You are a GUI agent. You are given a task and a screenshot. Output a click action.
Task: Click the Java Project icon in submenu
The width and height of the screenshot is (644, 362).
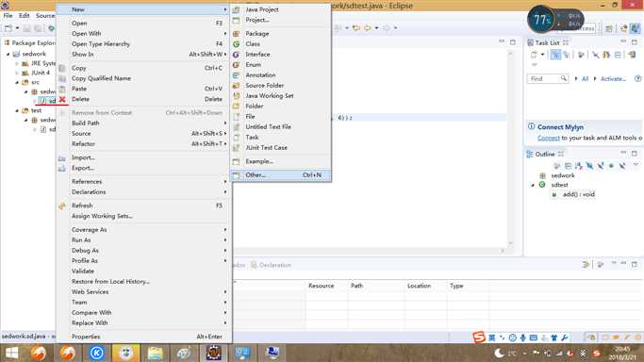(x=236, y=9)
